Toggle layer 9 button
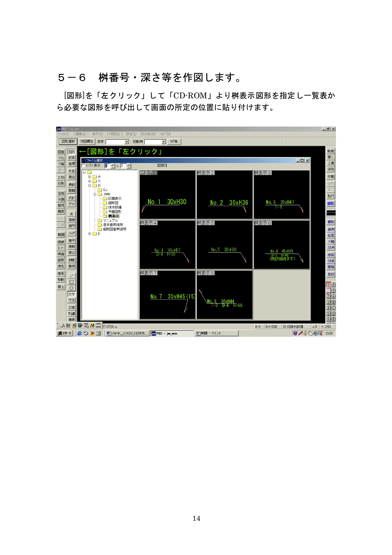Screen dimensions: 392x555 334,291
